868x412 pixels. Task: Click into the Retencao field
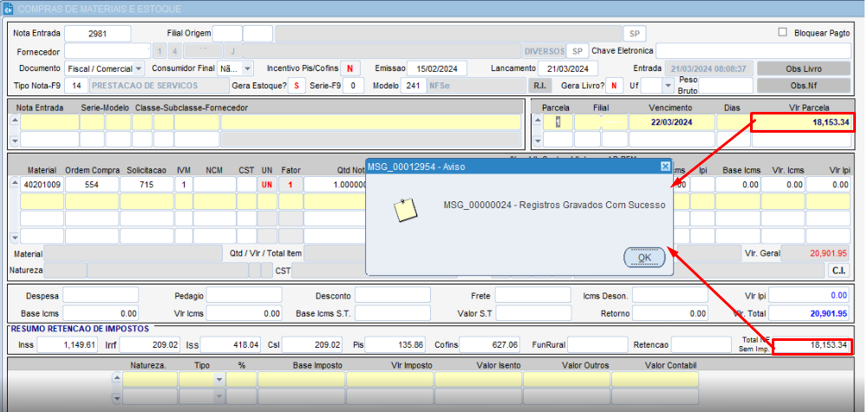click(702, 345)
